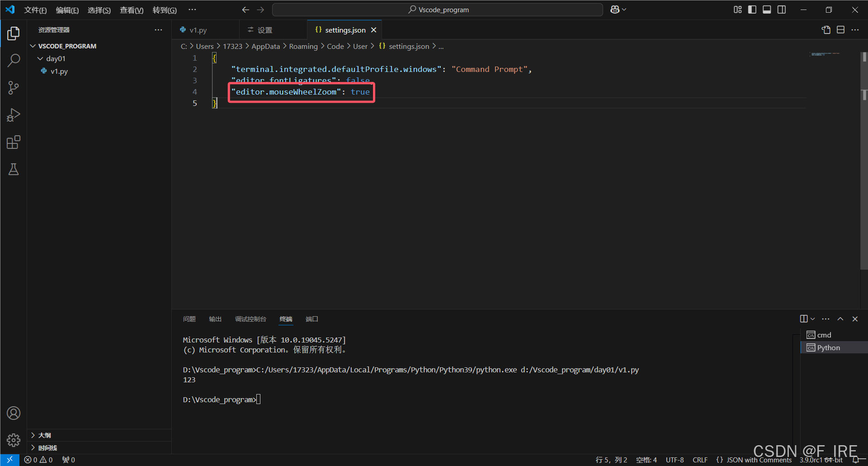Open the Extensions view
868x466 pixels.
[14, 143]
